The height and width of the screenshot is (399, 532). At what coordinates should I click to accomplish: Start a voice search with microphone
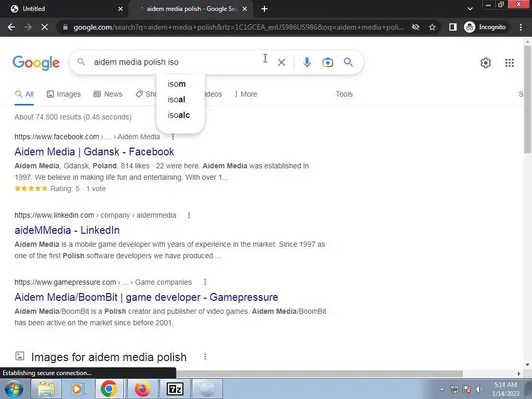[x=307, y=62]
